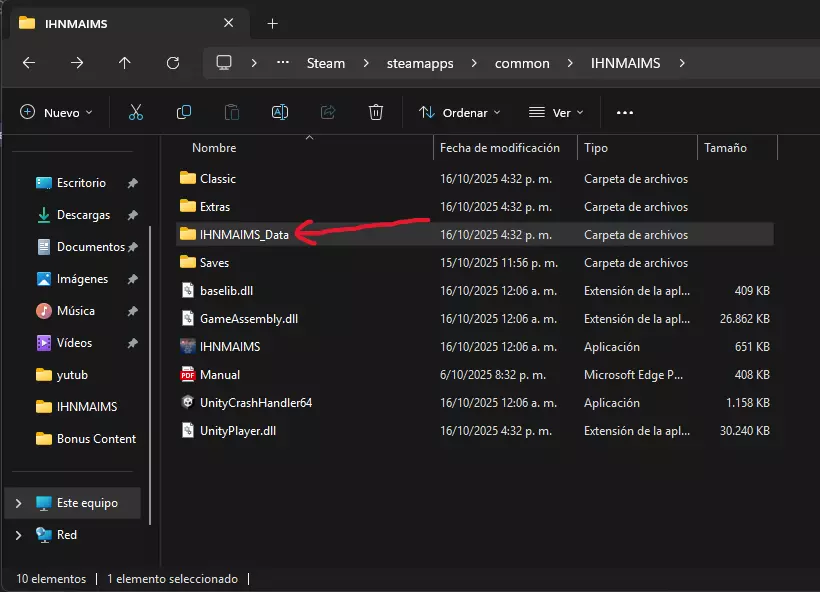The image size is (820, 592).
Task: Refresh the current folder view
Action: pyautogui.click(x=173, y=63)
